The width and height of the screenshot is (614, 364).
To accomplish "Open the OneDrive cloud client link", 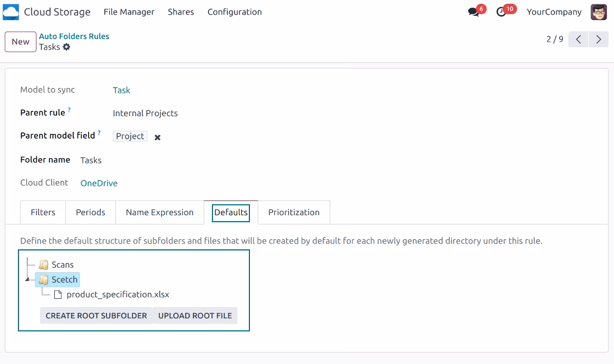I will tap(99, 183).
